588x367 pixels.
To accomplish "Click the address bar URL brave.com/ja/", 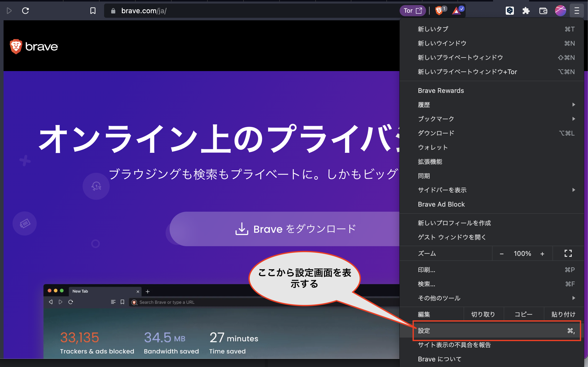I will click(144, 11).
